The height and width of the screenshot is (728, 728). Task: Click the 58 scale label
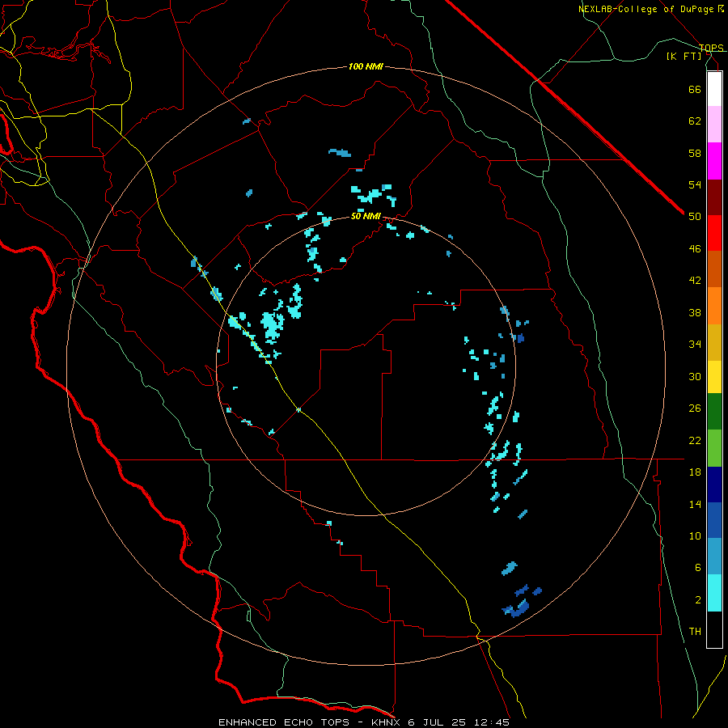coord(695,153)
